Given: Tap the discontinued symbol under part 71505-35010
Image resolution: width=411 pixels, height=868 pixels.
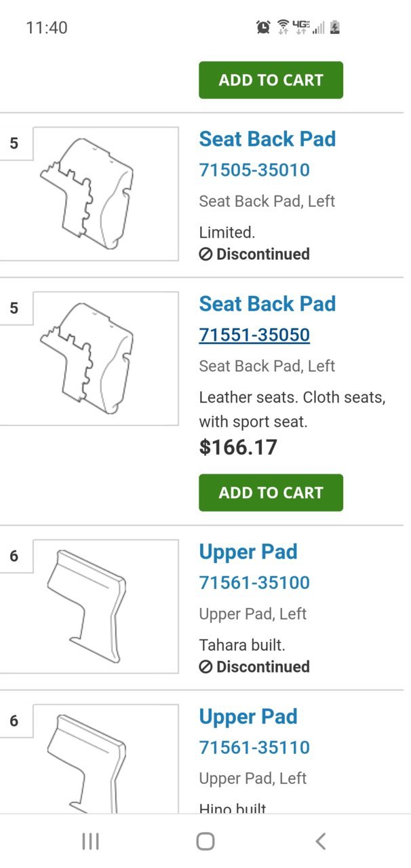Looking at the screenshot, I should pos(206,254).
